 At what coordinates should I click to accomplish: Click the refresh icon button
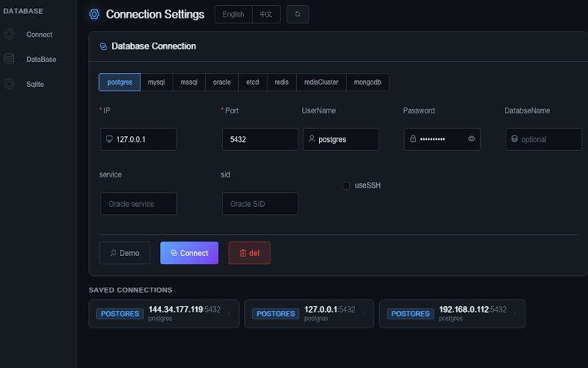[298, 14]
